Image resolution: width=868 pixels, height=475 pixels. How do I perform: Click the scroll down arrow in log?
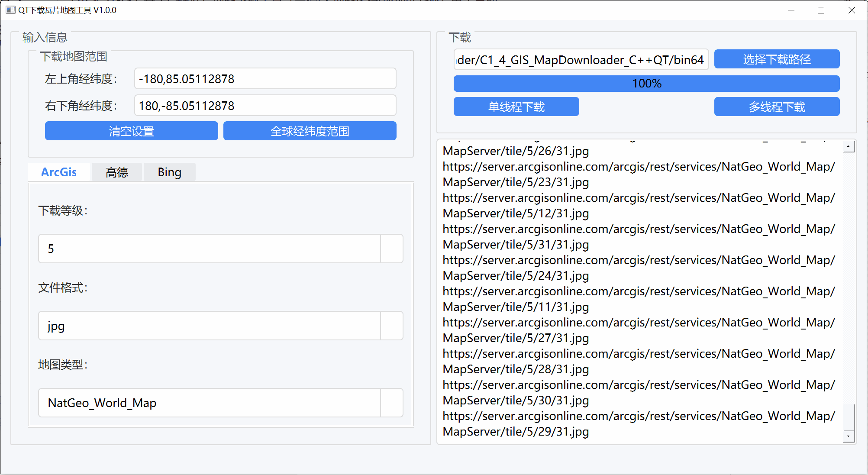849,436
